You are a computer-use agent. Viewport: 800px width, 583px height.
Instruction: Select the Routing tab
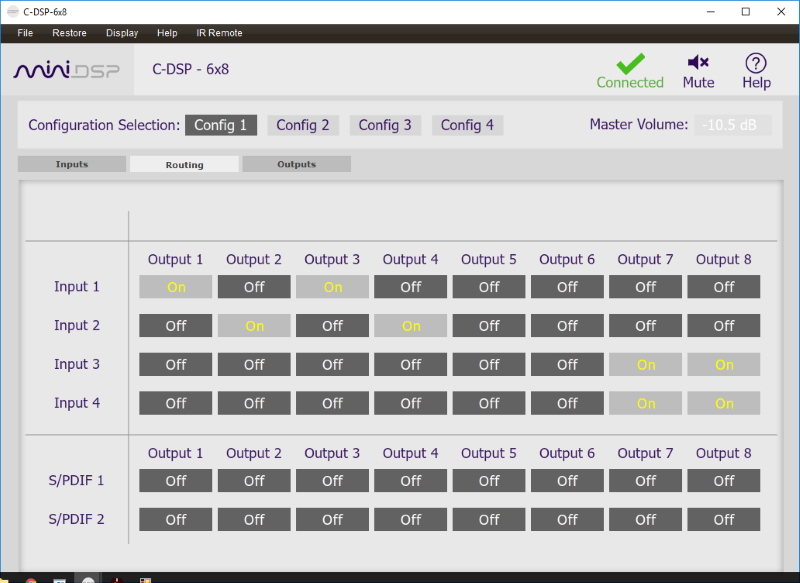(x=184, y=164)
